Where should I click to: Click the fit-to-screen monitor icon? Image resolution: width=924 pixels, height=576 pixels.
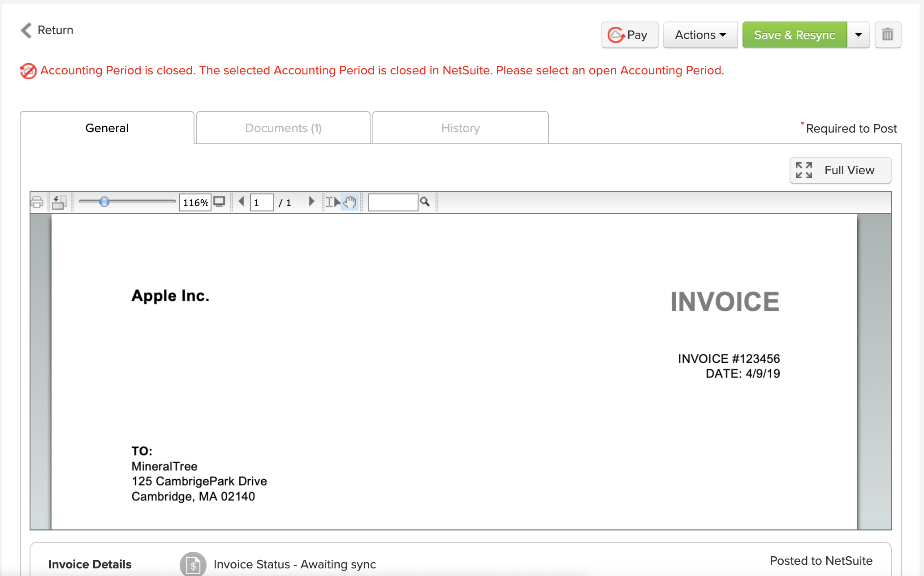pos(219,202)
